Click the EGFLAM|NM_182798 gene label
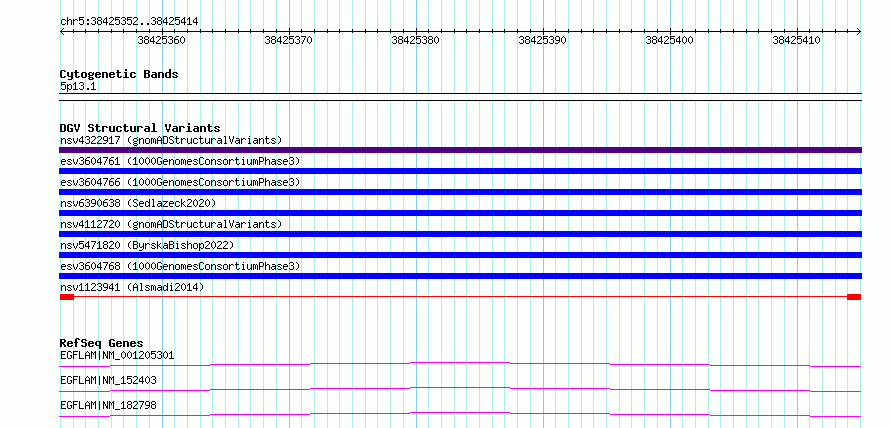Viewport: 890px width, 428px height. coord(108,405)
